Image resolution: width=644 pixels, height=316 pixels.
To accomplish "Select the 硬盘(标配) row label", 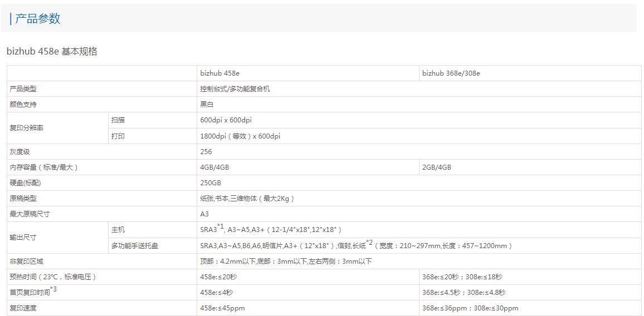I will click(26, 182).
